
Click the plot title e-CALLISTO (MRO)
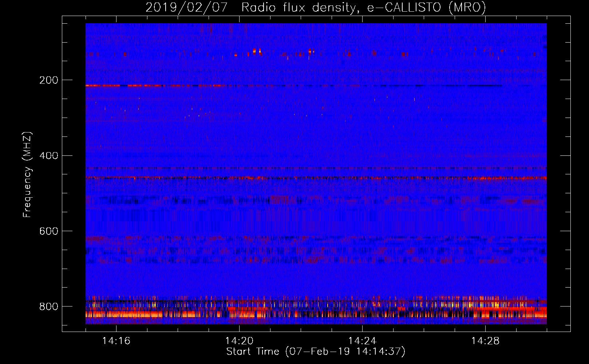(x=426, y=8)
